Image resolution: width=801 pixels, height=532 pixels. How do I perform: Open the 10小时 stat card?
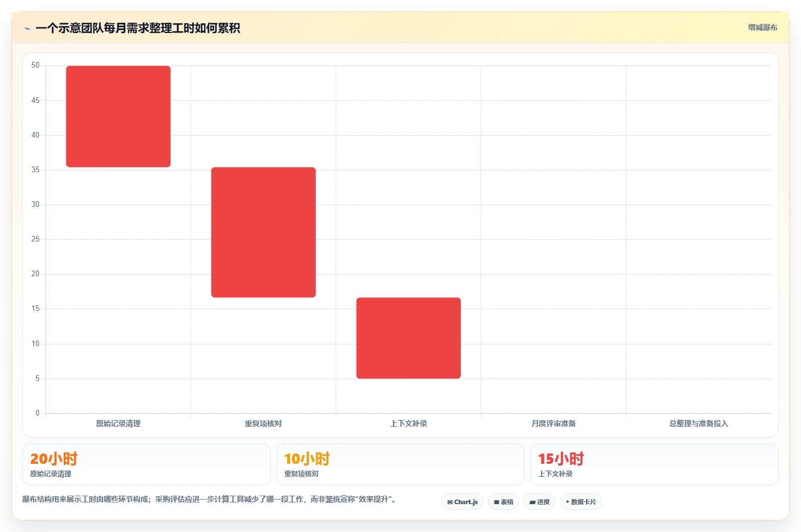(400, 464)
